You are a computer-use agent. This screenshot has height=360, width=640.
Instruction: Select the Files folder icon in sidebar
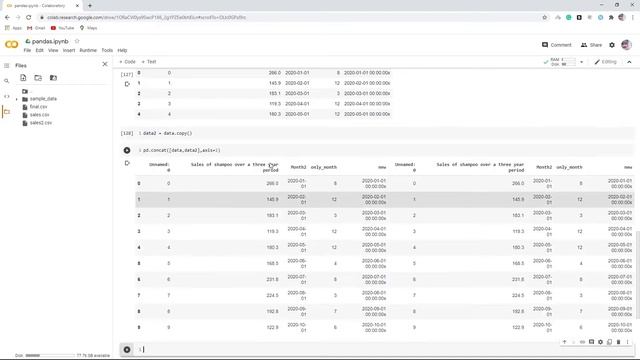click(7, 112)
